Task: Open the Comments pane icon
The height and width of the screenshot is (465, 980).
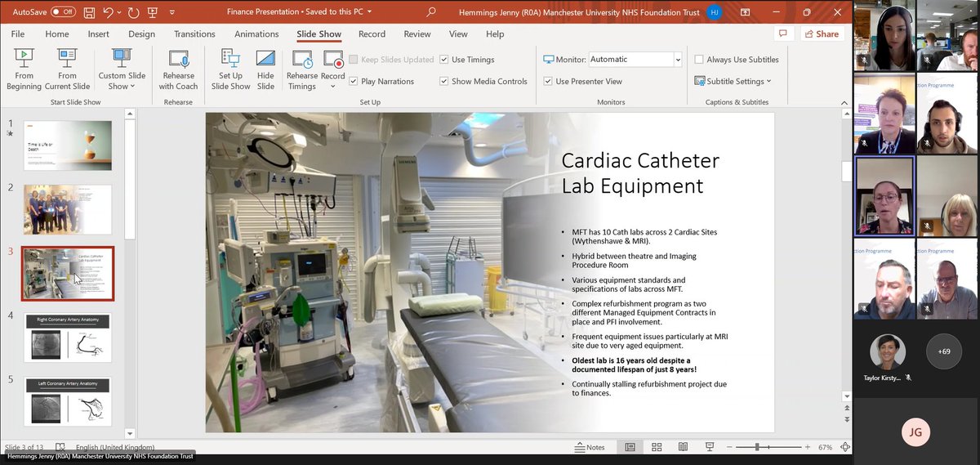Action: 783,34
